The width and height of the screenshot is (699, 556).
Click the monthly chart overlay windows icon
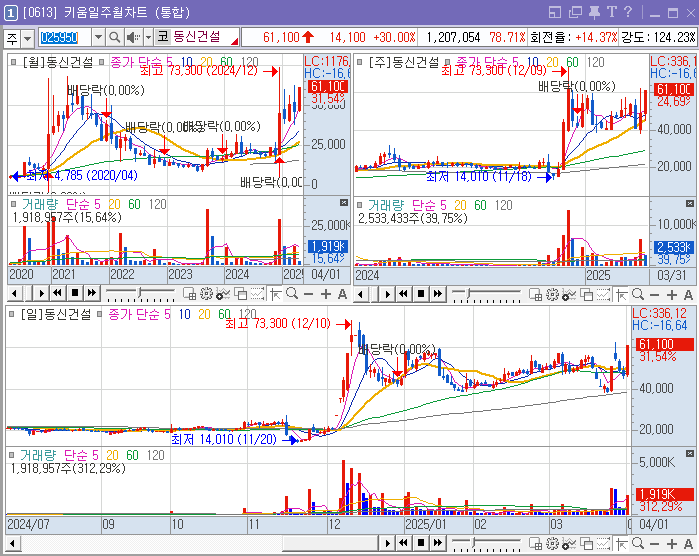(x=241, y=294)
